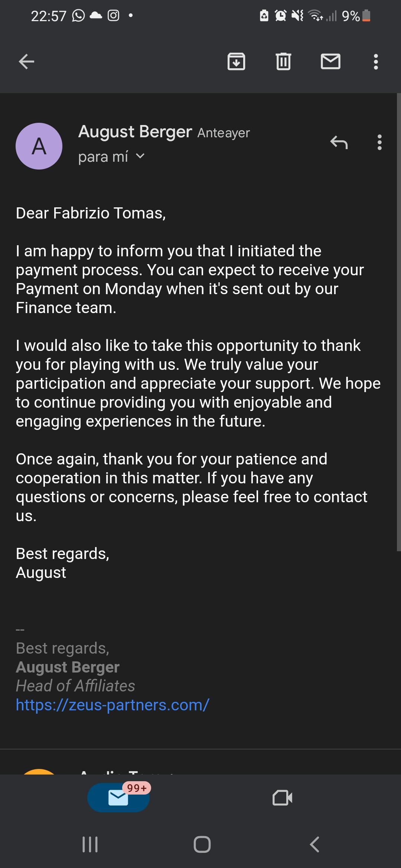Screen dimensions: 401x868
Task: Open the zeus-partners.com link
Action: [113, 705]
